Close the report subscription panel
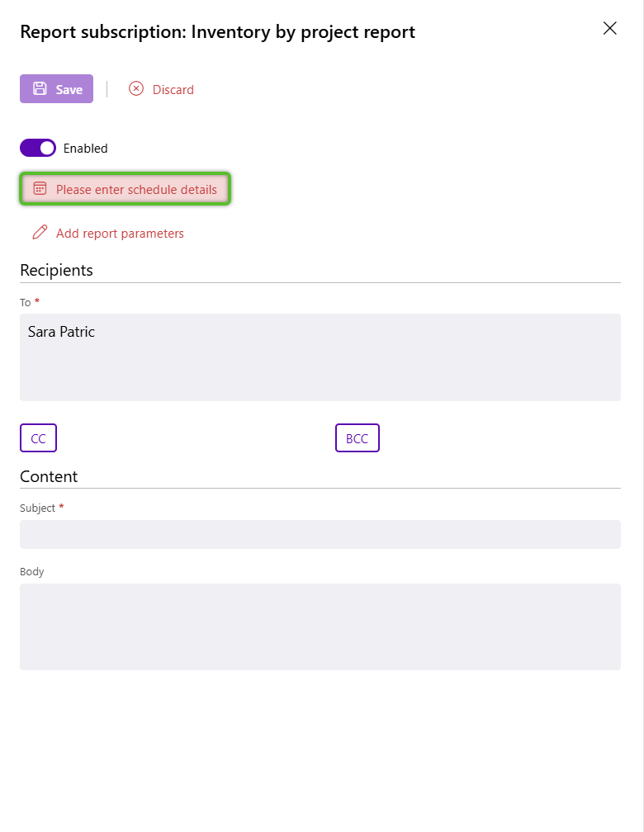This screenshot has width=644, height=832. (610, 29)
